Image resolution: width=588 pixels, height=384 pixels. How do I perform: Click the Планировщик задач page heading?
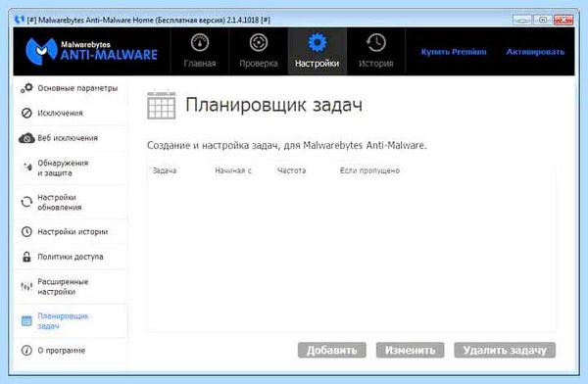(273, 105)
